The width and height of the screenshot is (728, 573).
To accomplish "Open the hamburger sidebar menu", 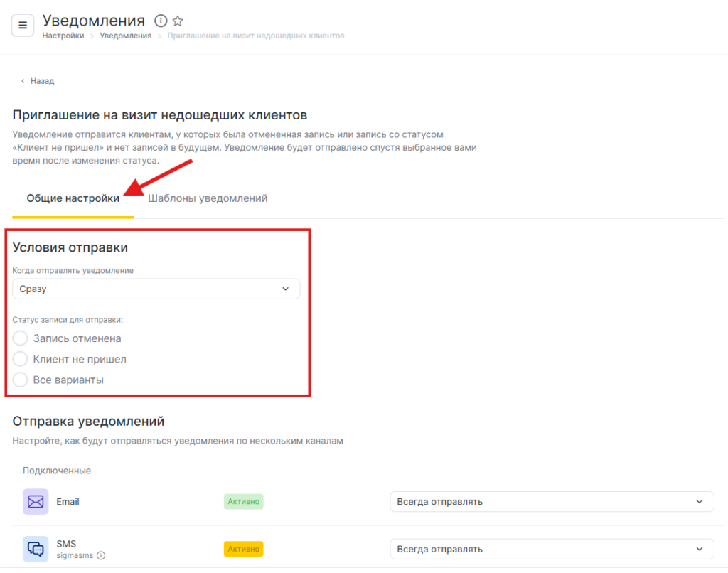I will [22, 26].
